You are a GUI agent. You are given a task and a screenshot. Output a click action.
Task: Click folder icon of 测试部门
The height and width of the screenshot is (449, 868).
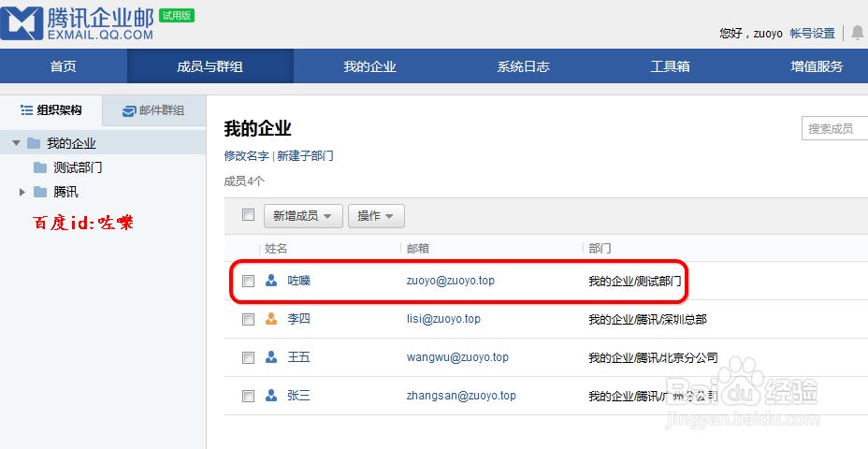pos(40,167)
